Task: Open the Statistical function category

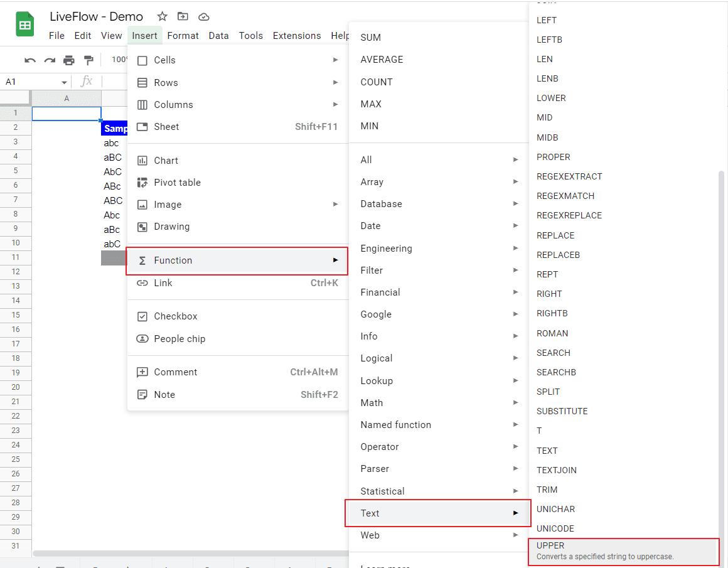Action: tap(439, 491)
